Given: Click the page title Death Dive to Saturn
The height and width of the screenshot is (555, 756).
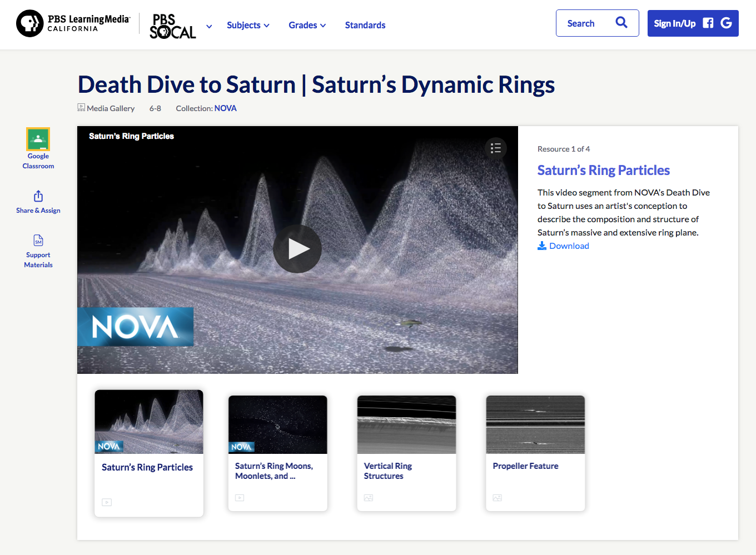Looking at the screenshot, I should (x=316, y=84).
